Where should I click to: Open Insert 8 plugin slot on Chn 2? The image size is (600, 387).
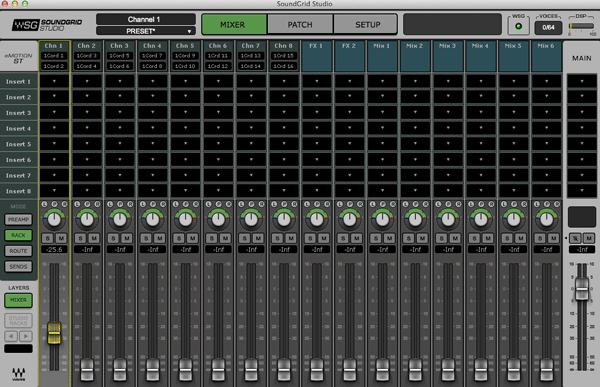tap(87, 191)
